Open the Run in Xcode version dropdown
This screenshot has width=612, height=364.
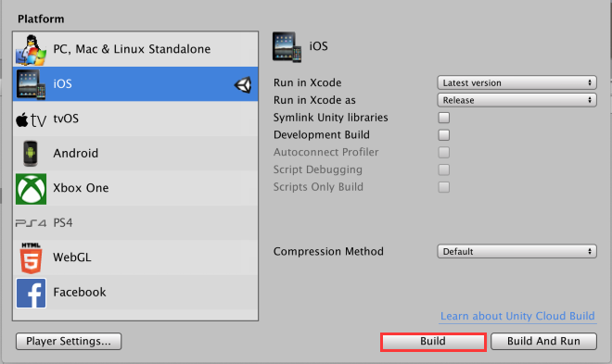pos(516,83)
